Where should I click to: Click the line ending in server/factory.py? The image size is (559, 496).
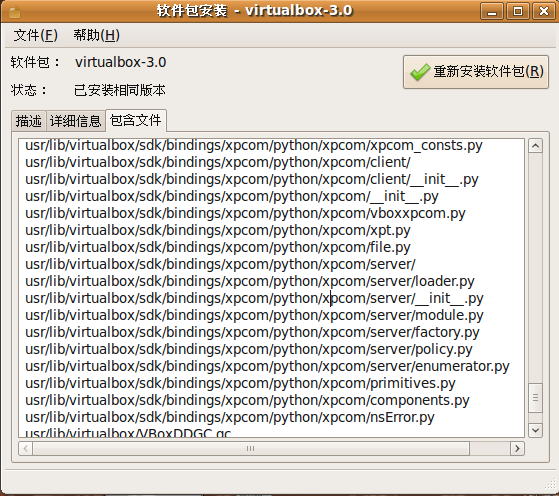pos(252,332)
